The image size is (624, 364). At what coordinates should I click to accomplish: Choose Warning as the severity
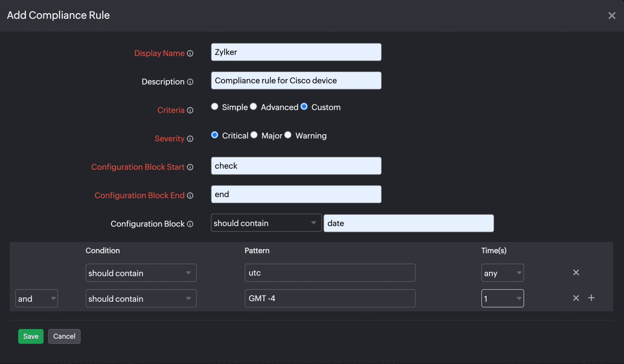[x=288, y=135]
